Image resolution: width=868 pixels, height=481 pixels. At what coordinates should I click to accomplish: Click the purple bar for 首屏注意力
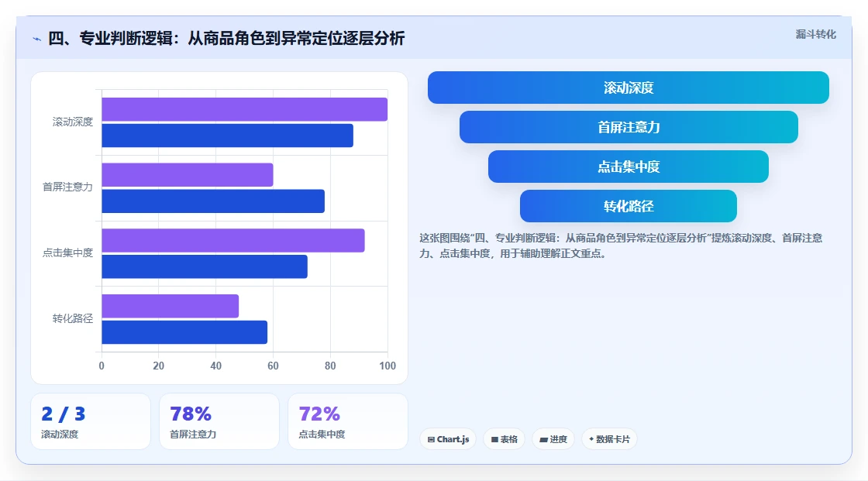tap(188, 175)
